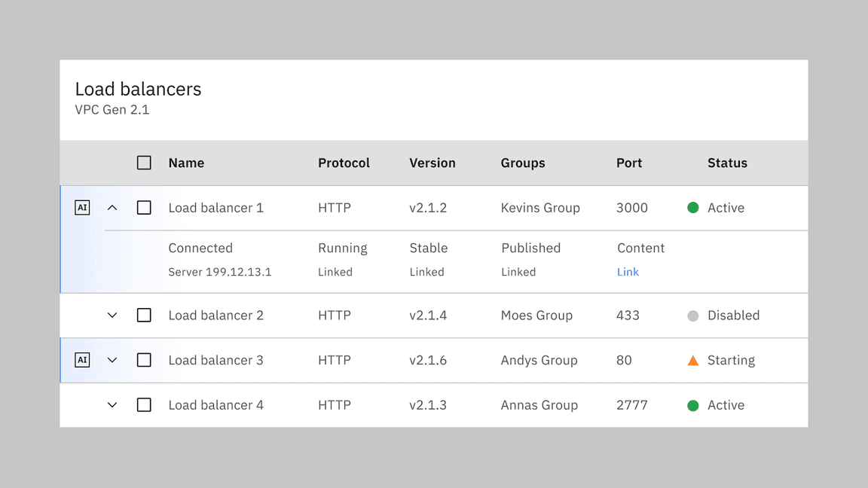The image size is (868, 488).
Task: Select all rows with the header checkbox
Action: [x=144, y=162]
